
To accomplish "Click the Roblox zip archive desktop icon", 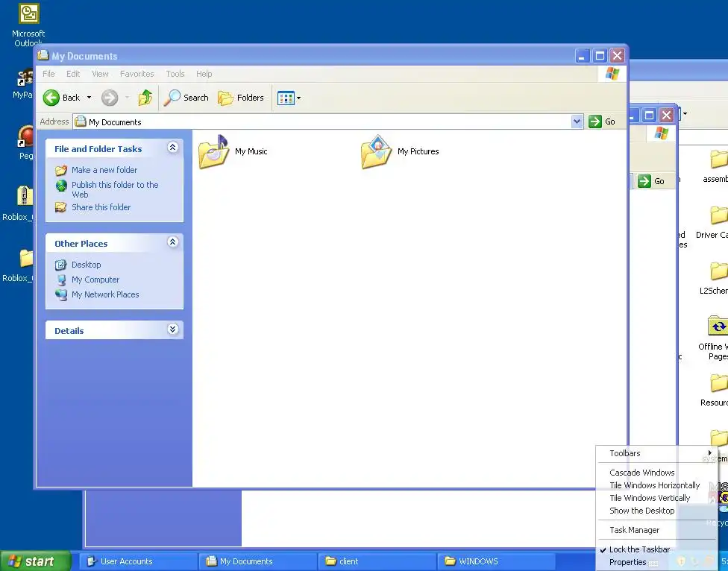I will (25, 196).
